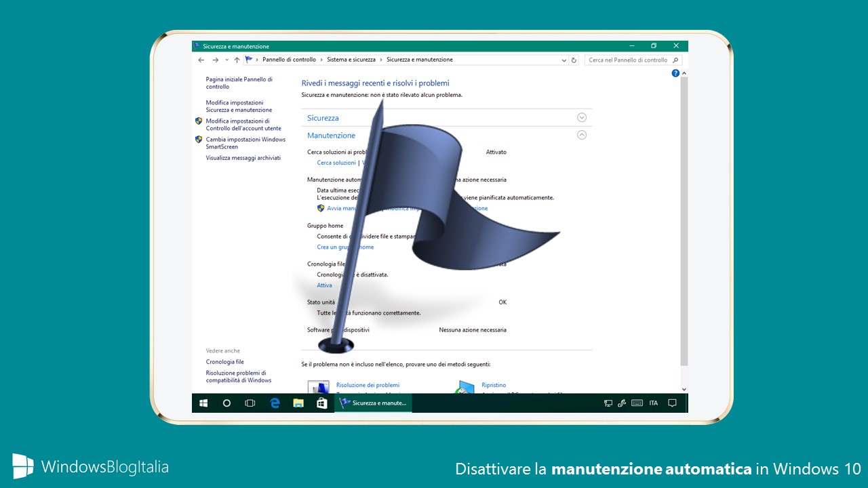
Task: Open Visualizza messaggi archiviati link
Action: coord(243,158)
